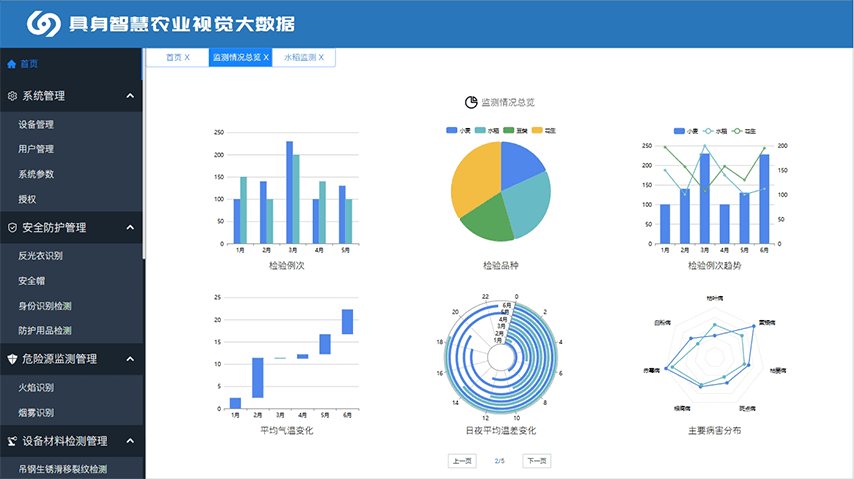This screenshot has width=854, height=479.
Task: Click the 6月 bar in 检验例次趋势 chart
Action: point(764,199)
